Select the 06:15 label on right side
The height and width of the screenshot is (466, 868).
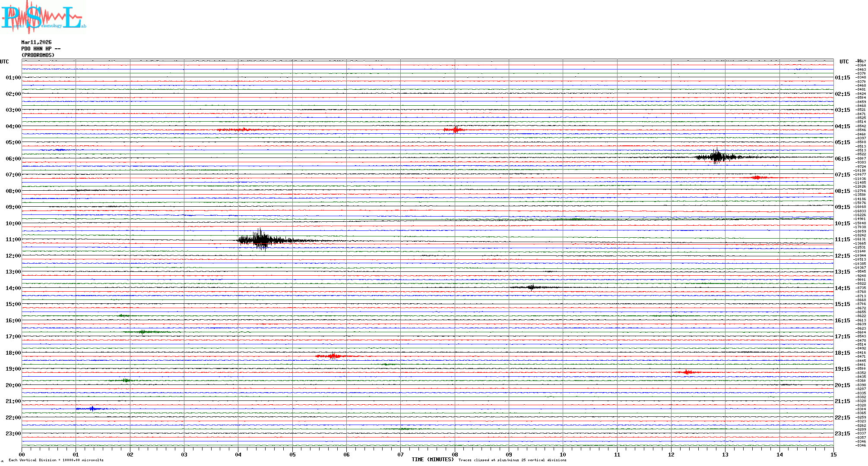coord(842,159)
